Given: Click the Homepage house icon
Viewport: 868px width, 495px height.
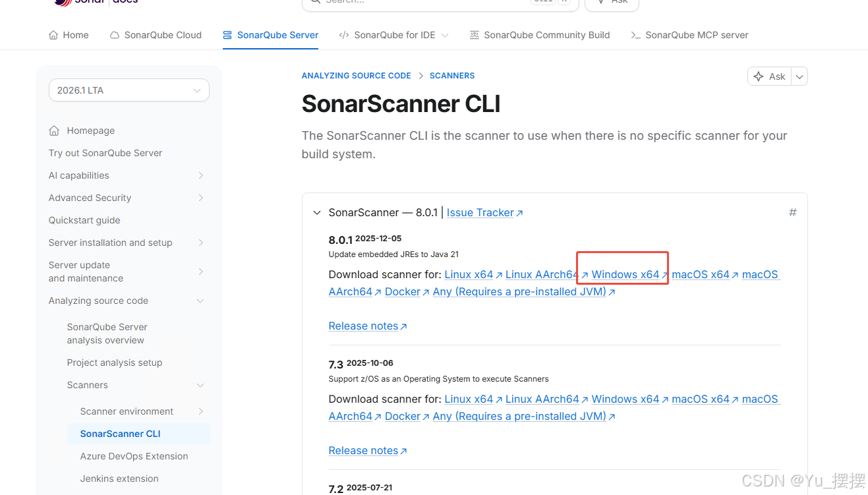Looking at the screenshot, I should click(x=54, y=131).
